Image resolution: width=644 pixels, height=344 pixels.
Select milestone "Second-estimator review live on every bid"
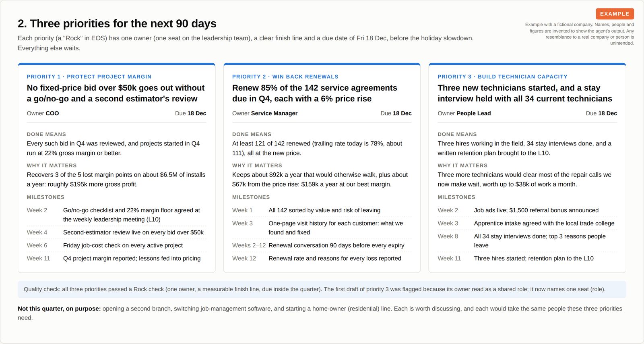tap(133, 232)
